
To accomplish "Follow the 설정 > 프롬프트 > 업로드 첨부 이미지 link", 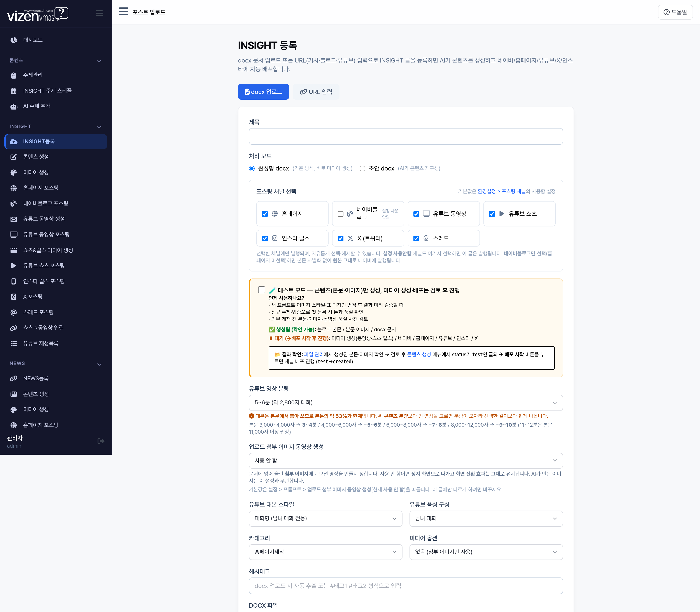I will (x=320, y=490).
